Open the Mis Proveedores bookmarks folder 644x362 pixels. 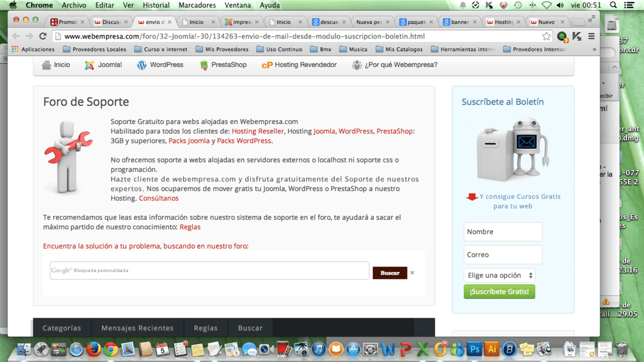(222, 49)
